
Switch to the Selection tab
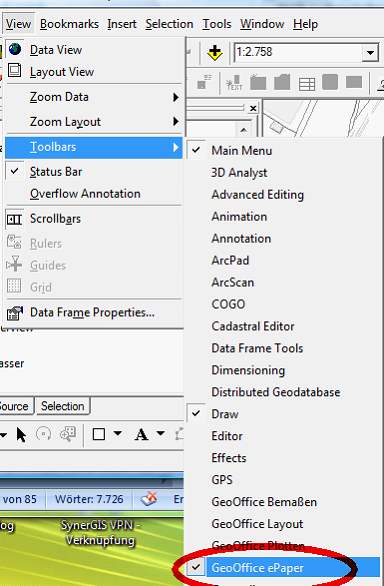pyautogui.click(x=63, y=406)
